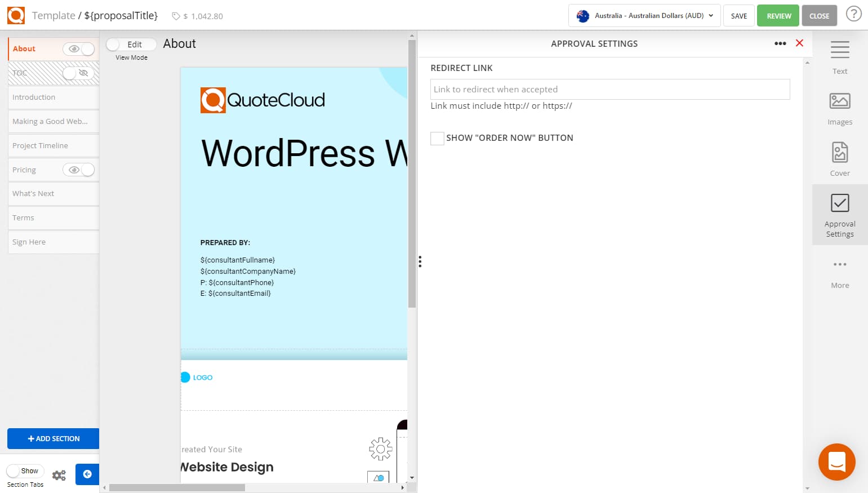Open the currency selection dropdown
868x493 pixels.
644,15
